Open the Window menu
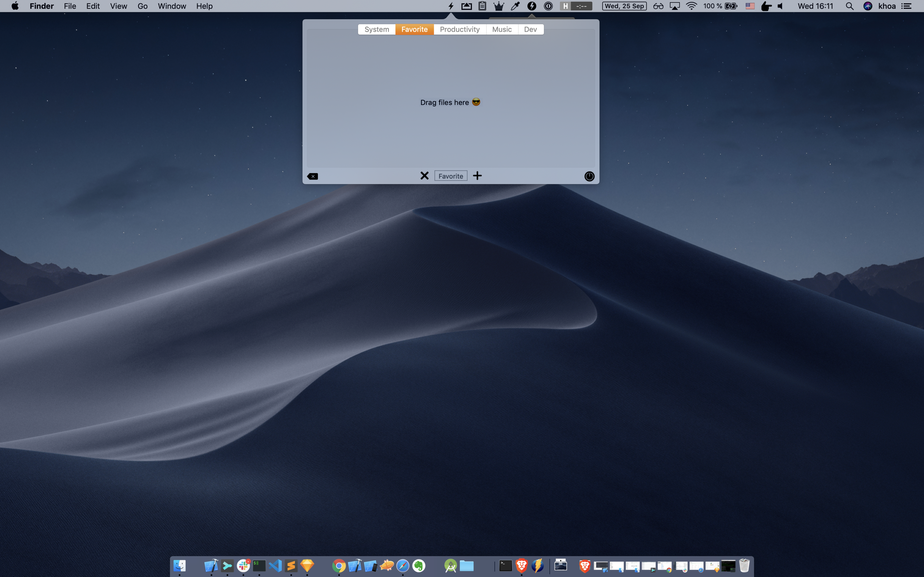Viewport: 924px width, 577px height. (x=172, y=6)
